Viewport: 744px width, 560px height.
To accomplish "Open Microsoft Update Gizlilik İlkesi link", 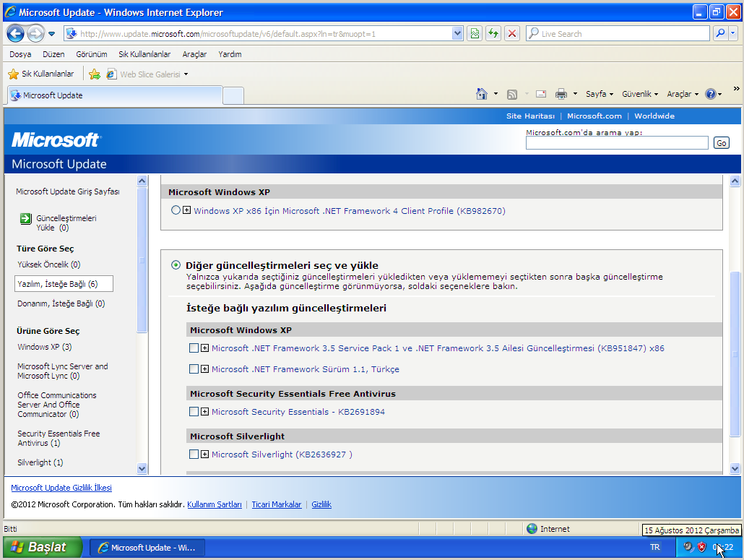I will (x=61, y=488).
